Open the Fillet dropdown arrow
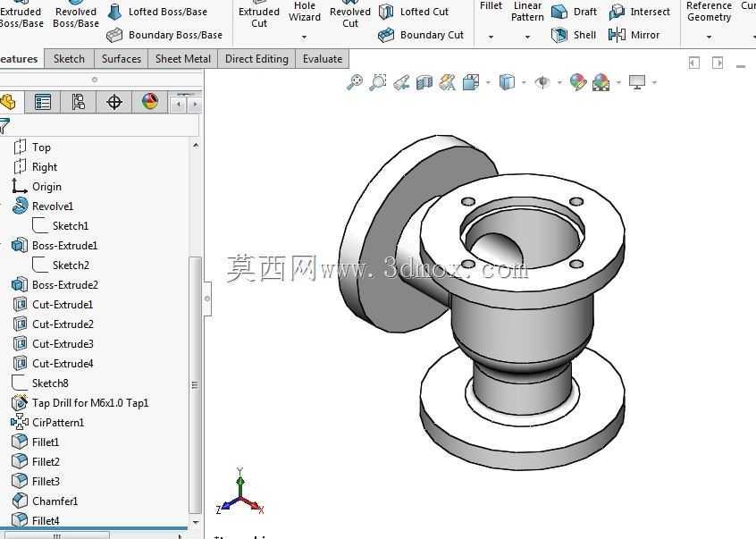This screenshot has height=539, width=756. click(x=491, y=37)
